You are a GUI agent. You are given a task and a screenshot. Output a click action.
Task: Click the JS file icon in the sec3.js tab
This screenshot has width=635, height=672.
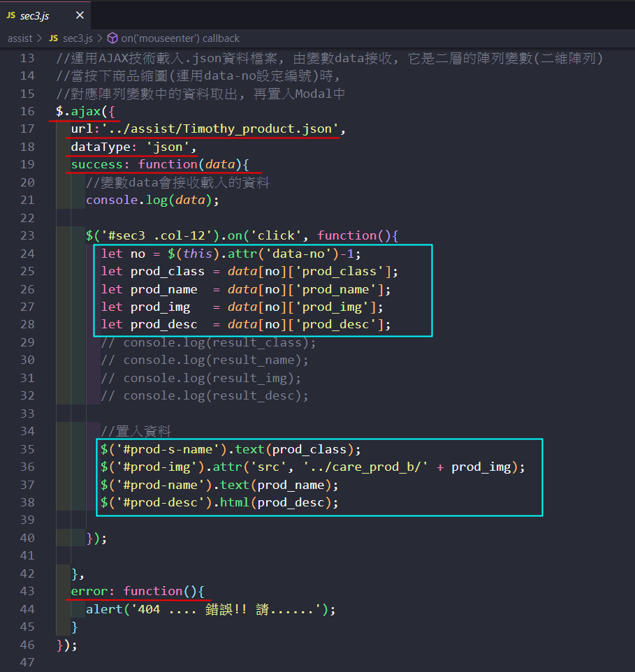(x=10, y=15)
